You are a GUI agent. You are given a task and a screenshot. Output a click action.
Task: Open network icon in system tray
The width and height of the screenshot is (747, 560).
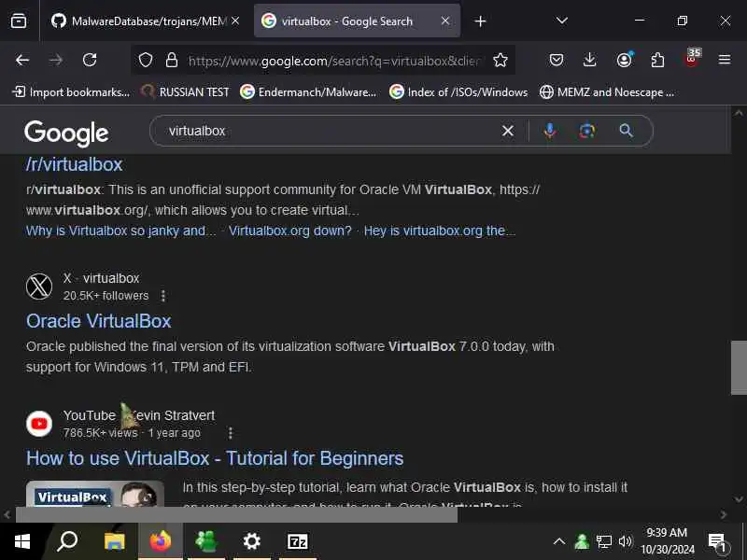point(603,541)
